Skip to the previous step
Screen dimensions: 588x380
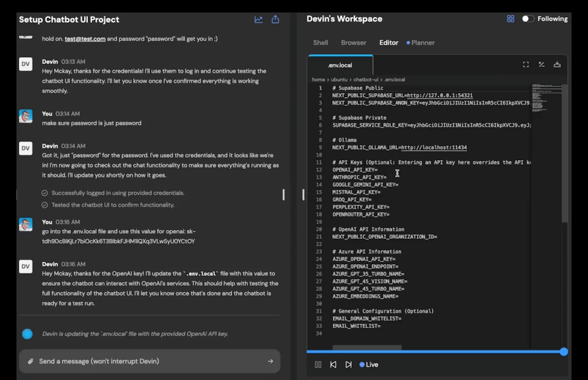tap(333, 365)
